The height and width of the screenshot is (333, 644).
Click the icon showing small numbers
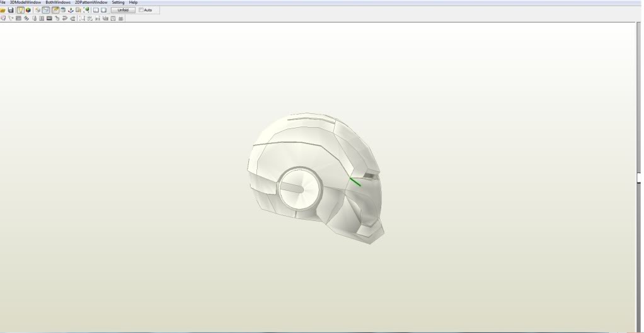point(97,18)
